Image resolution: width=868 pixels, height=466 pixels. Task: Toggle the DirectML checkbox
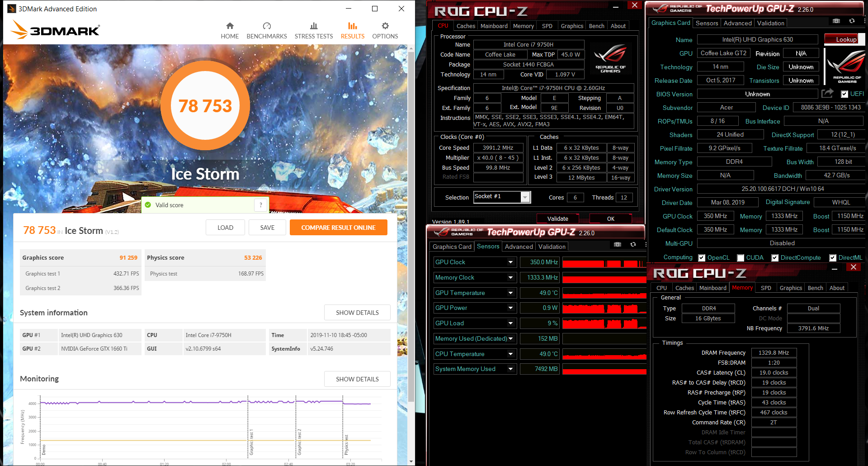click(x=833, y=258)
